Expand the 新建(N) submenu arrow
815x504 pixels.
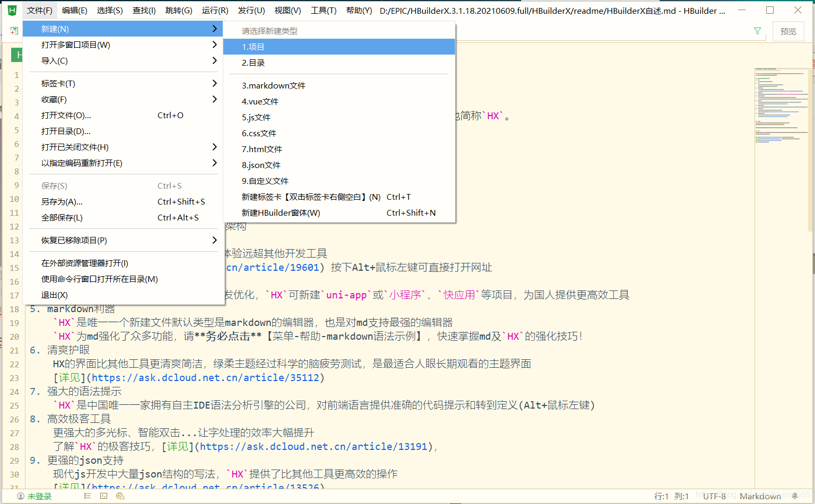[214, 29]
